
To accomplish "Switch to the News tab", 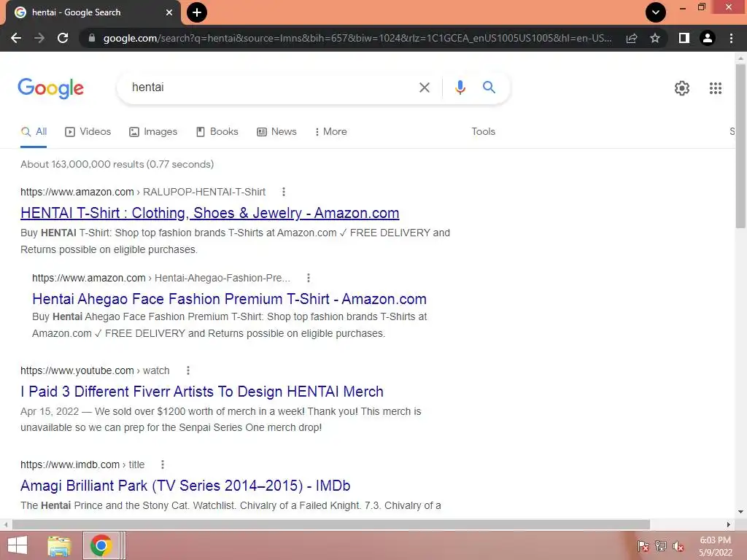I will [x=276, y=132].
